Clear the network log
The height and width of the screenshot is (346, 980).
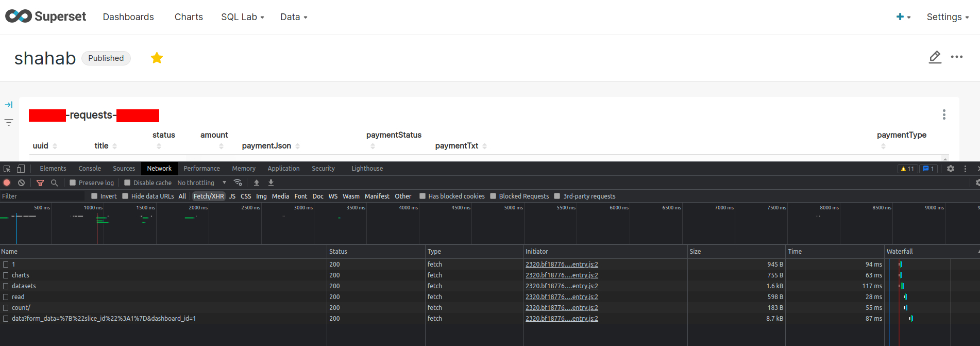[21, 183]
